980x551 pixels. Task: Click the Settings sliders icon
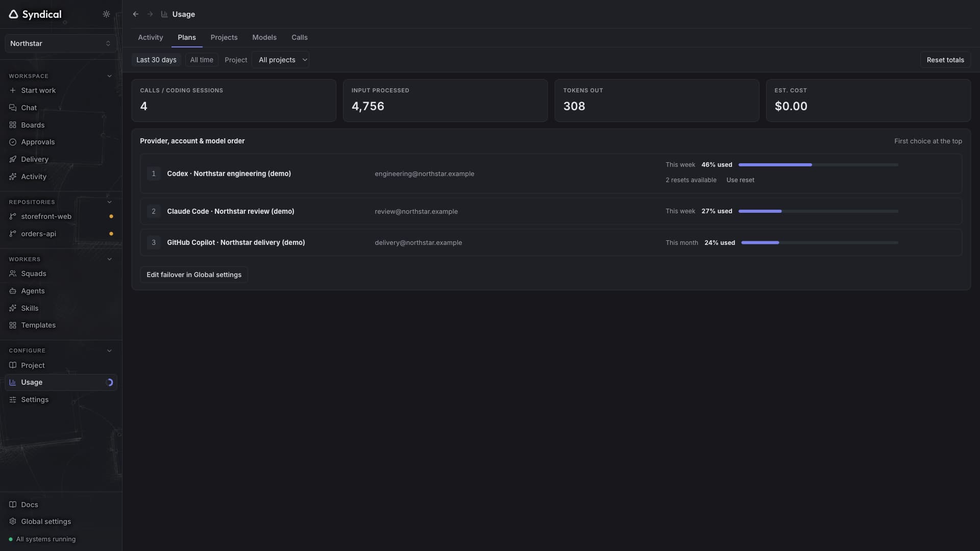pyautogui.click(x=13, y=399)
